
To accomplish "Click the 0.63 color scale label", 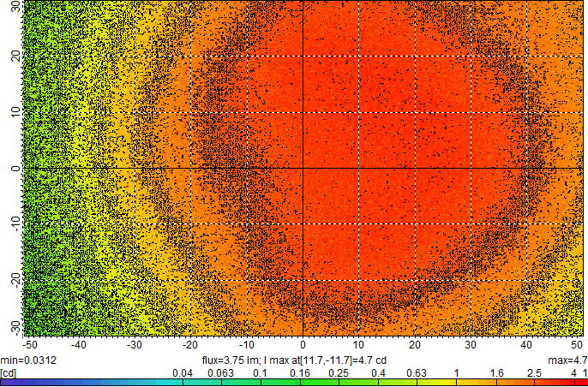I will (x=417, y=373).
